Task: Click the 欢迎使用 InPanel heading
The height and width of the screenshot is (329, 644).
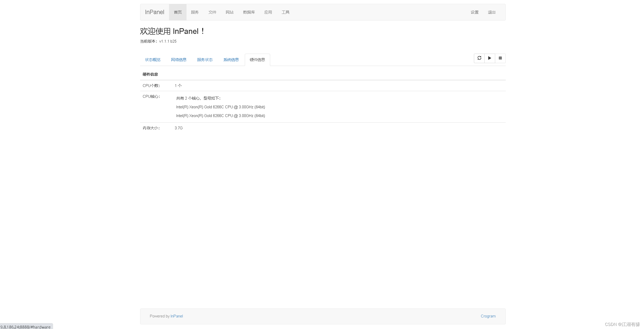Action: [x=172, y=31]
